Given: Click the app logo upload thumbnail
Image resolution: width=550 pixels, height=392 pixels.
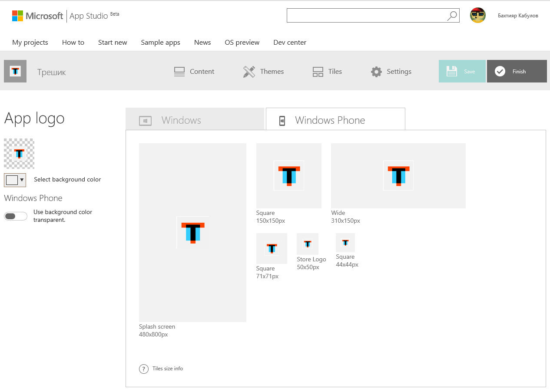Looking at the screenshot, I should [19, 154].
